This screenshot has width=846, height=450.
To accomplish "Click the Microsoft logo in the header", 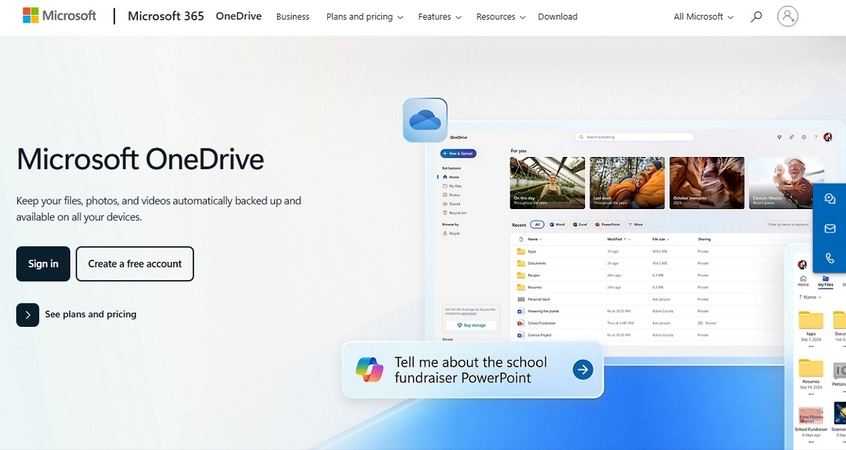I will tap(59, 16).
